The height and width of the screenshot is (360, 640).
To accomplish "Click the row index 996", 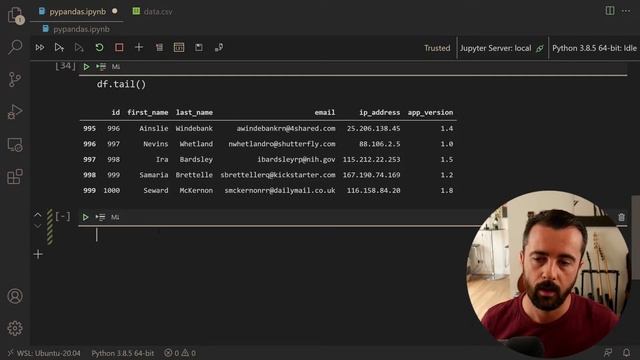I will 89,144.
